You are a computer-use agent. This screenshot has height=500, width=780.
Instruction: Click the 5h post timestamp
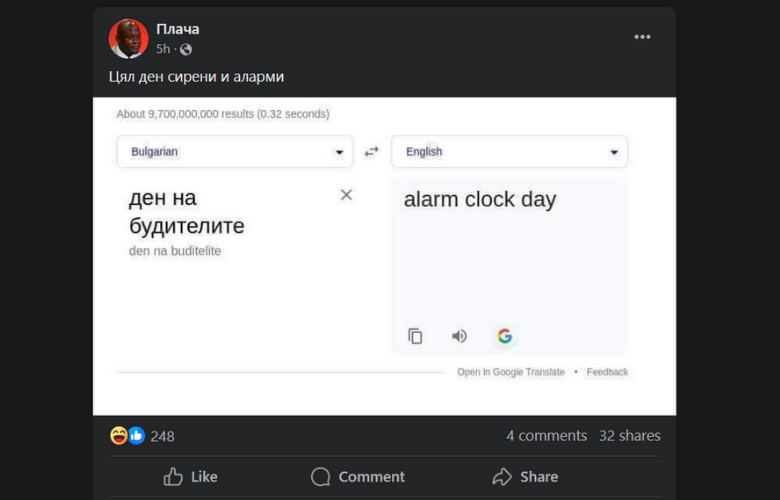tap(163, 49)
